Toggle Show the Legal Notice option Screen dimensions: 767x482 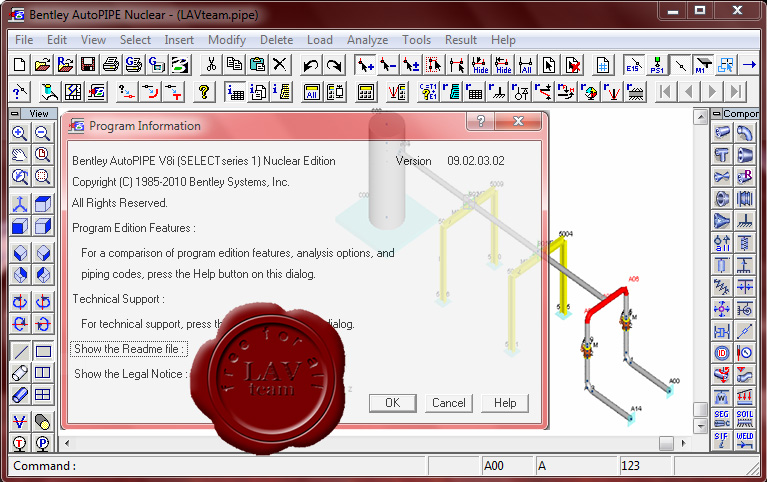coord(131,374)
